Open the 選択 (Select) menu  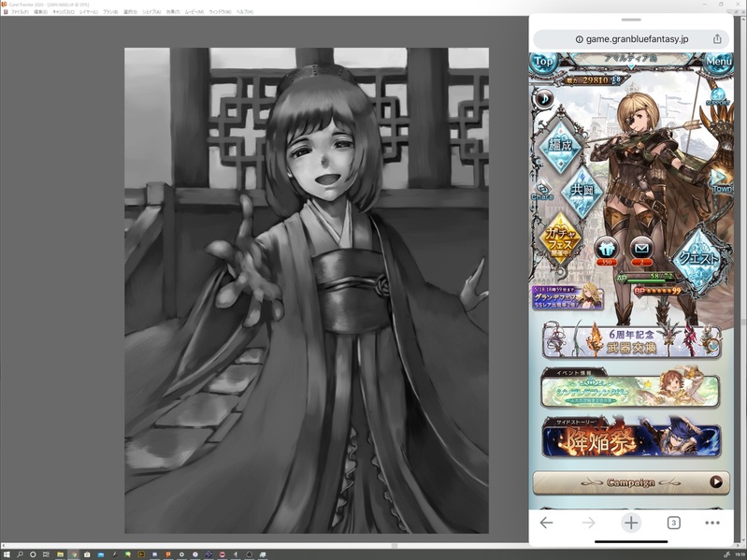point(130,11)
